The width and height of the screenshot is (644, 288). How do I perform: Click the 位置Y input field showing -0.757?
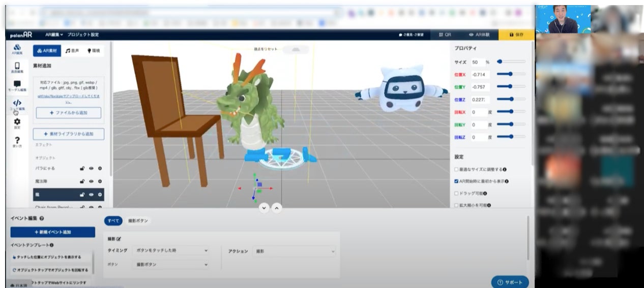click(480, 87)
